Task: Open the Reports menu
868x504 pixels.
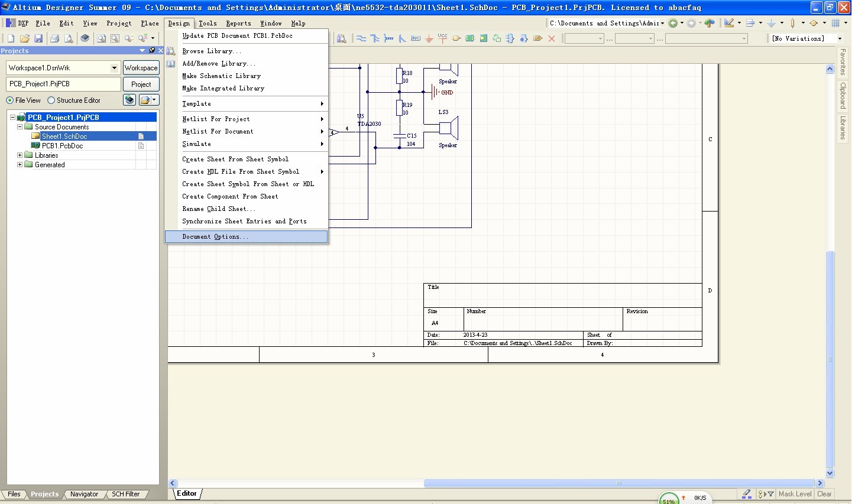Action: tap(238, 23)
